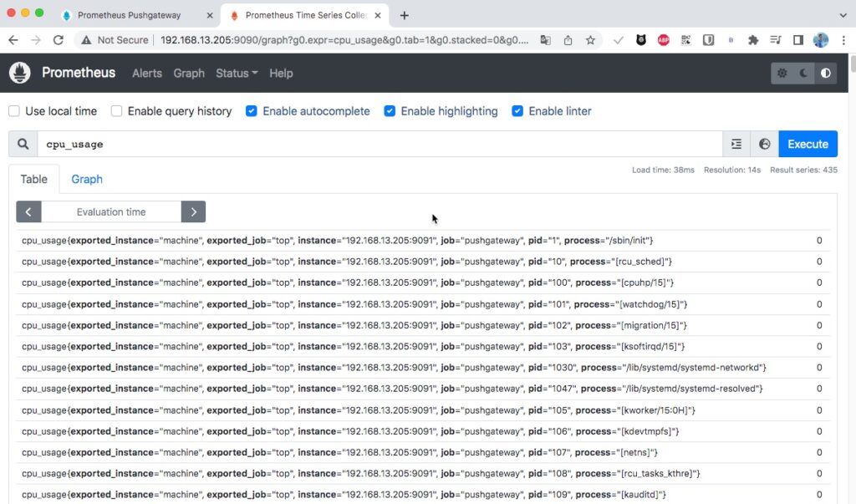This screenshot has width=856, height=504.
Task: Select the systemd-networkd row
Action: tap(422, 368)
